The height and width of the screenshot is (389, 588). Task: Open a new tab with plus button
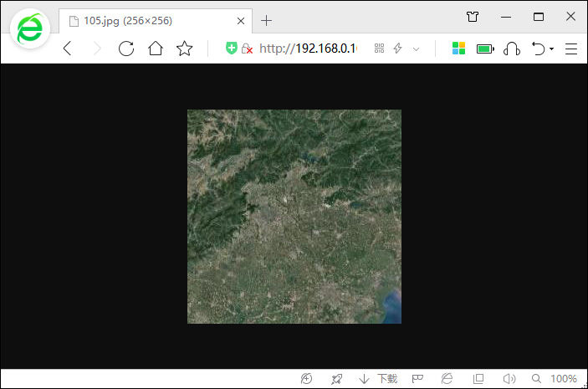pos(266,21)
